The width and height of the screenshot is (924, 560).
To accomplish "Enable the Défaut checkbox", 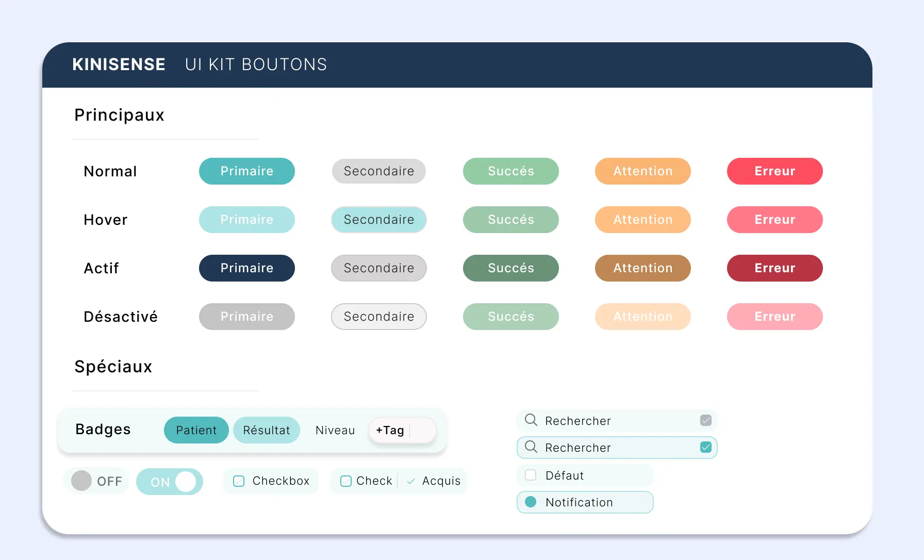I will (531, 475).
